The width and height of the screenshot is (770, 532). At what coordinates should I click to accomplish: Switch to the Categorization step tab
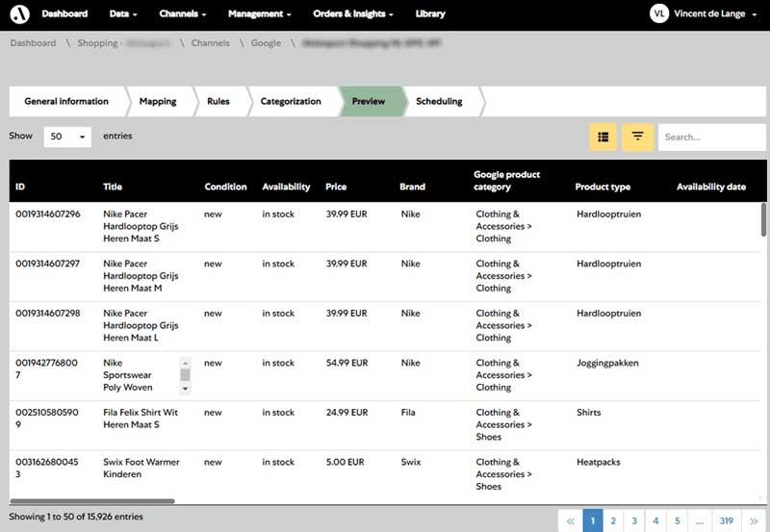[x=291, y=101]
